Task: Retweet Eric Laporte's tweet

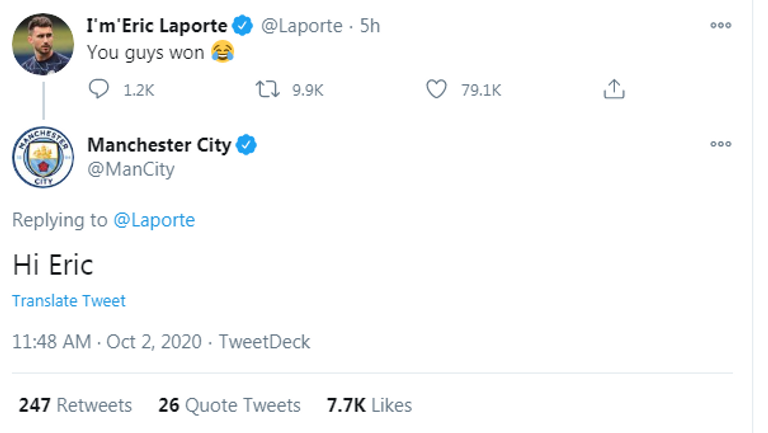Action: [x=267, y=90]
